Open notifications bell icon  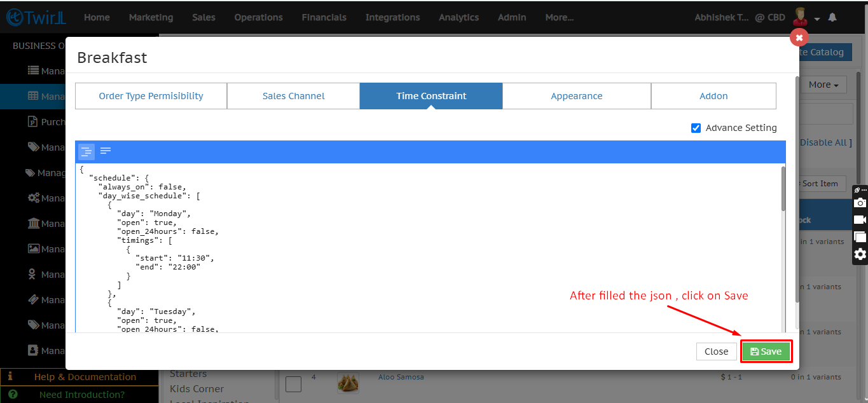point(832,18)
